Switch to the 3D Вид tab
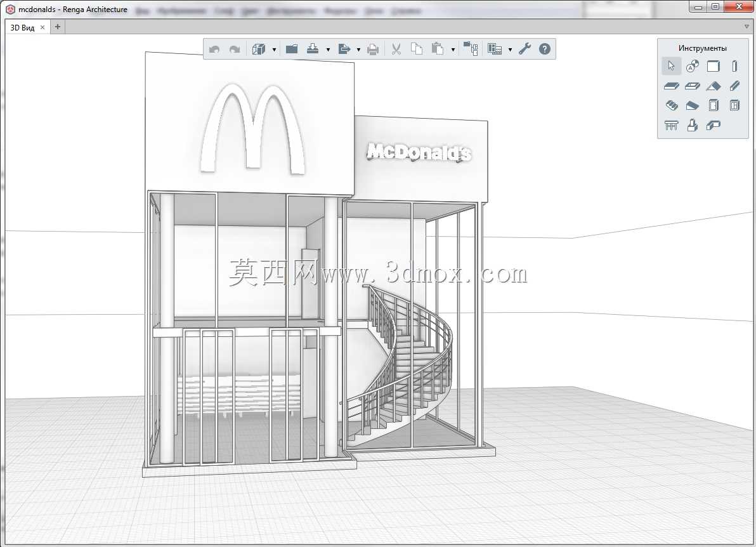 point(23,27)
